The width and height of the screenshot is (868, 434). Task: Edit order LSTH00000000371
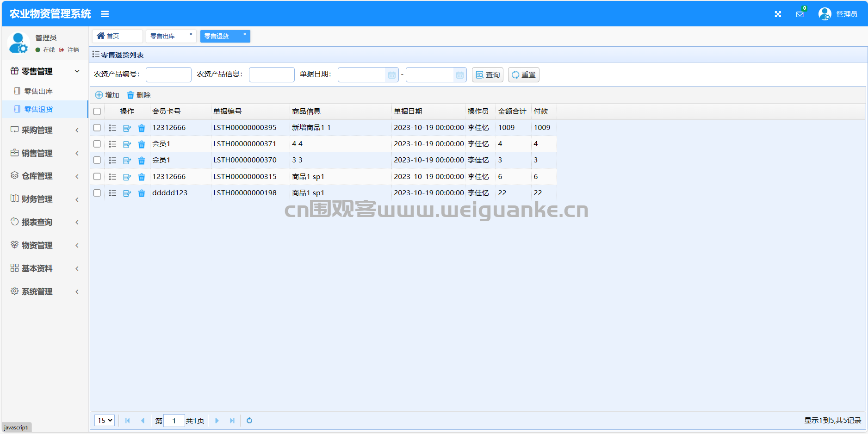(x=127, y=144)
